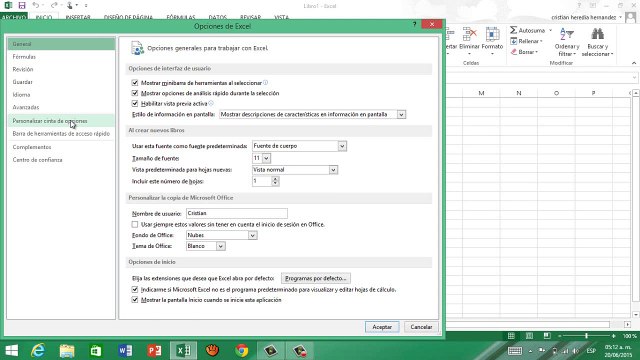The image size is (640, 360).
Task: Toggle Indicarme si Microsoft Excel no es predeterminado
Action: pos(135,289)
